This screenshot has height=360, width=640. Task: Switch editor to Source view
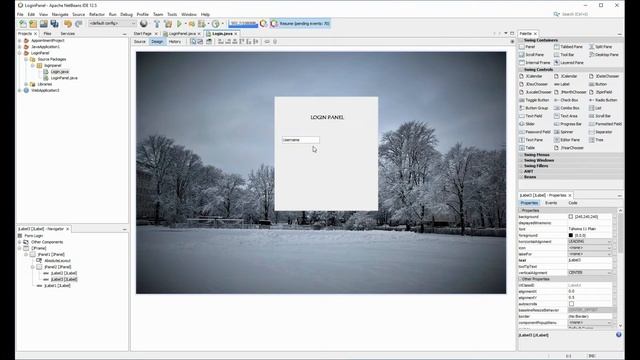click(140, 42)
